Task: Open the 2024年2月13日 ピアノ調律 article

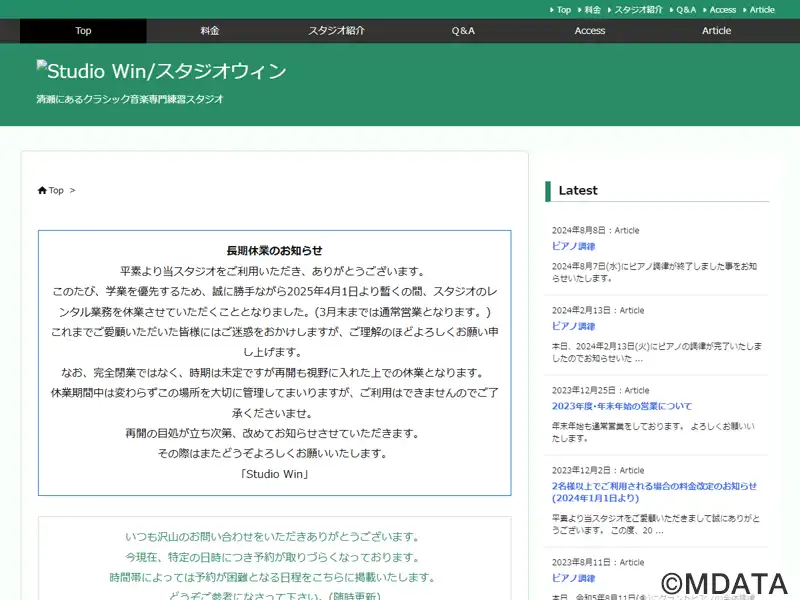Action: tap(573, 326)
